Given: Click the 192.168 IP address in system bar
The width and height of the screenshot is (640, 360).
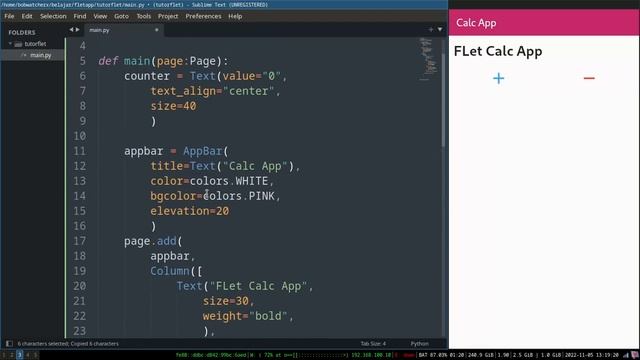Looking at the screenshot, I should tap(371, 355).
